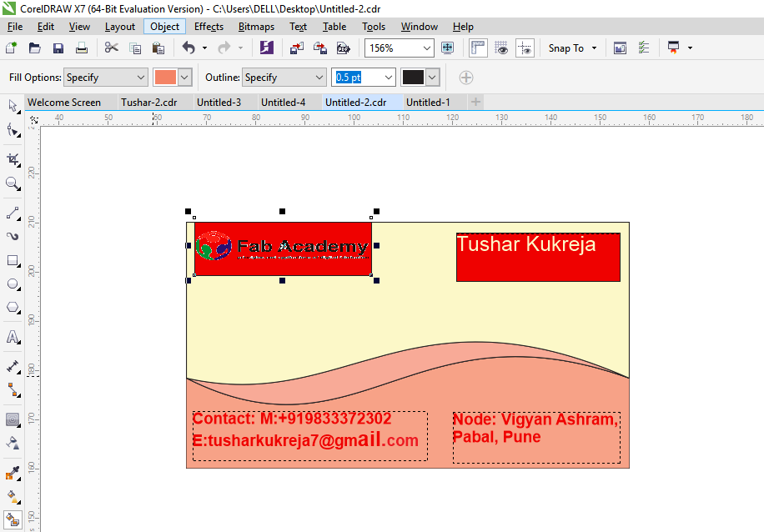Click the Copy icon

(135, 48)
